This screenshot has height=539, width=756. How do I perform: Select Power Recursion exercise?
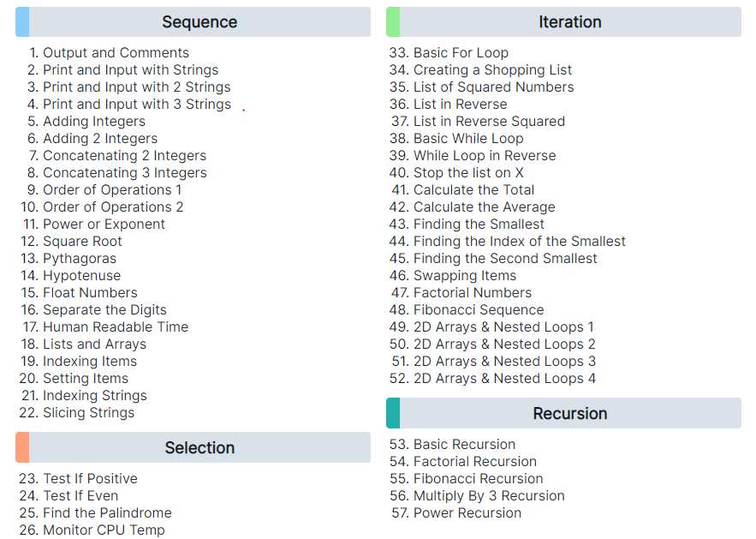pyautogui.click(x=467, y=513)
